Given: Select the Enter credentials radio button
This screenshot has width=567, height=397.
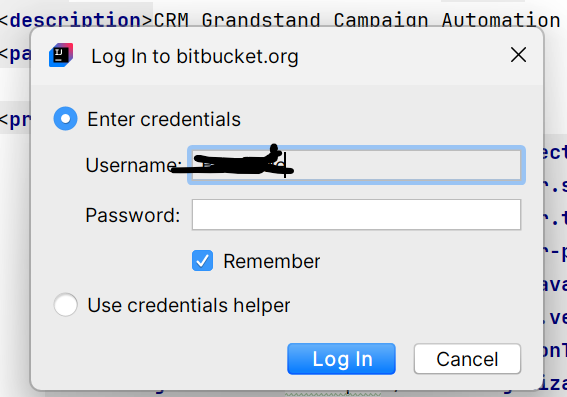Looking at the screenshot, I should click(x=65, y=119).
